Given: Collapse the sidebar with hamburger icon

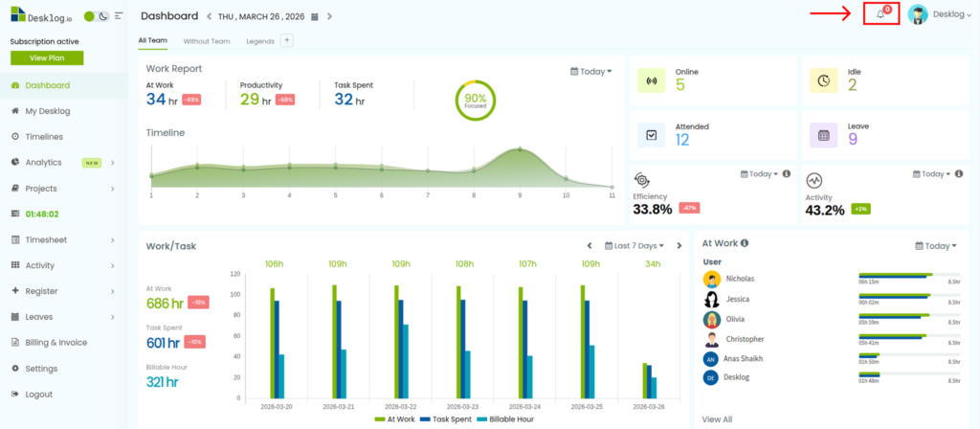Looking at the screenshot, I should point(119,16).
